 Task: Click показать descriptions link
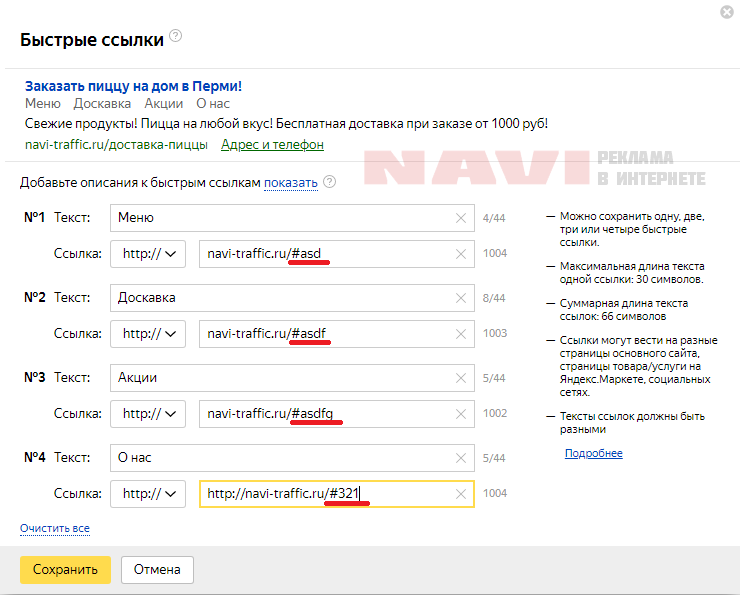[291, 183]
